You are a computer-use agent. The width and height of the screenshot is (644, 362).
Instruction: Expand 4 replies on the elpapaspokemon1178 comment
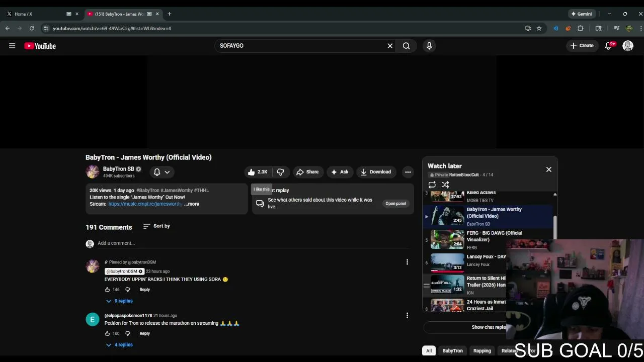pos(119,345)
